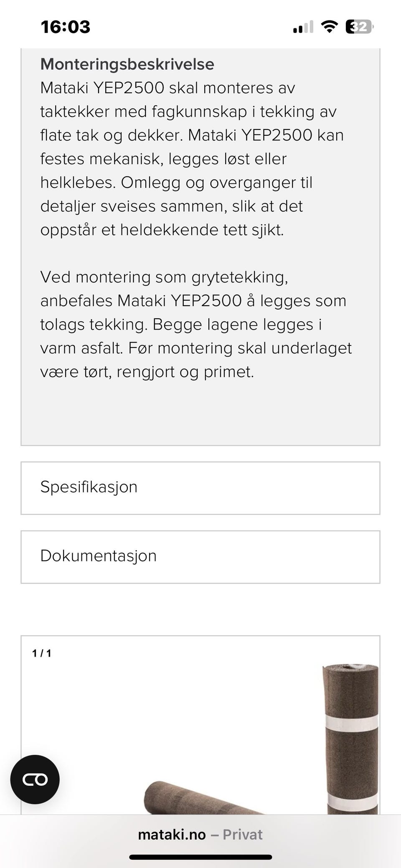The height and width of the screenshot is (868, 401).
Task: Tap the Privat label in address bar
Action: (x=242, y=835)
